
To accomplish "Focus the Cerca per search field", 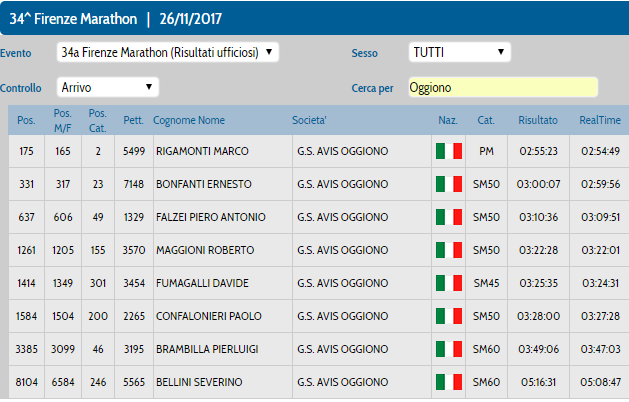I will click(x=503, y=87).
